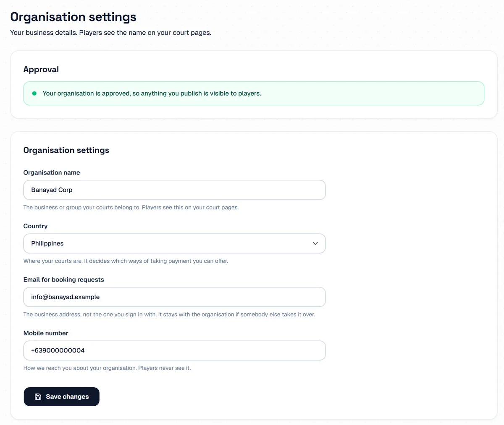Click the page title Organisation settings
504x425 pixels.
point(73,17)
